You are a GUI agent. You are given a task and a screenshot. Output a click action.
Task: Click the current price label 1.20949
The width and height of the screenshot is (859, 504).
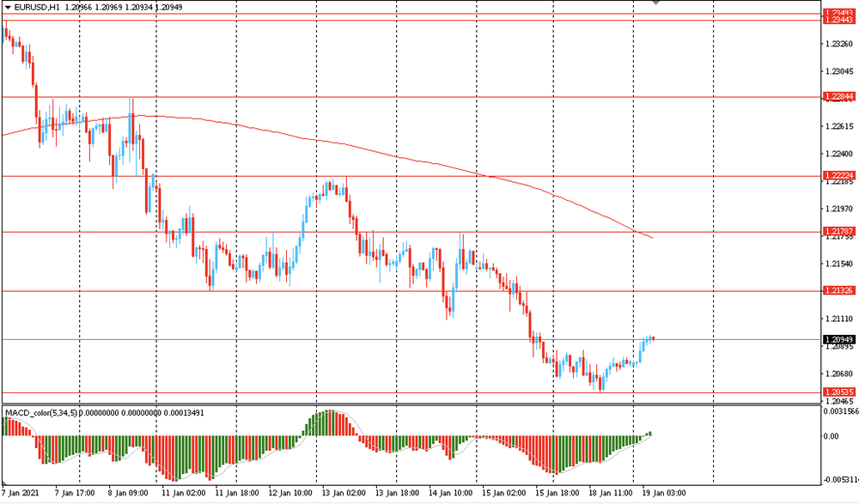click(839, 340)
